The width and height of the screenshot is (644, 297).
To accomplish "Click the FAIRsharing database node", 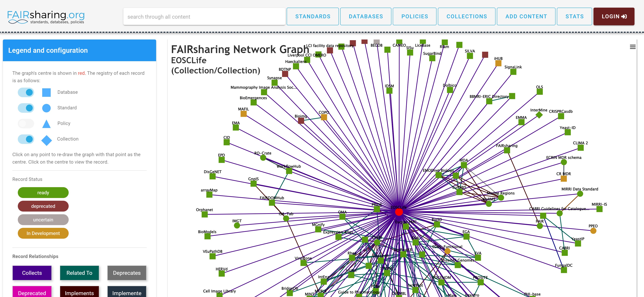I will coord(507,150).
